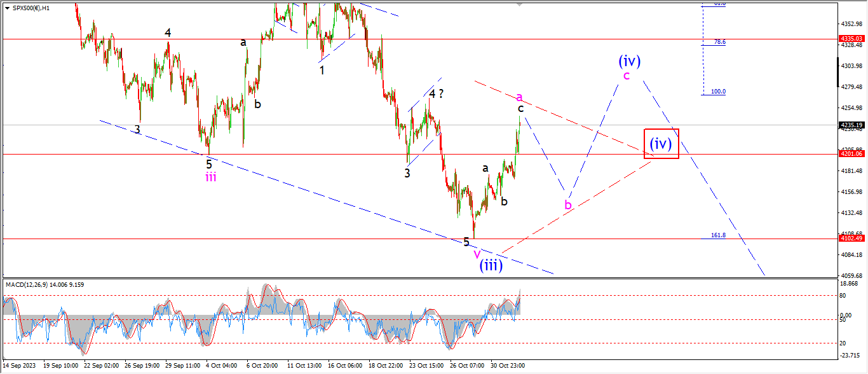Select the red boxed (iv) target label
The width and height of the screenshot is (868, 374).
pos(661,144)
